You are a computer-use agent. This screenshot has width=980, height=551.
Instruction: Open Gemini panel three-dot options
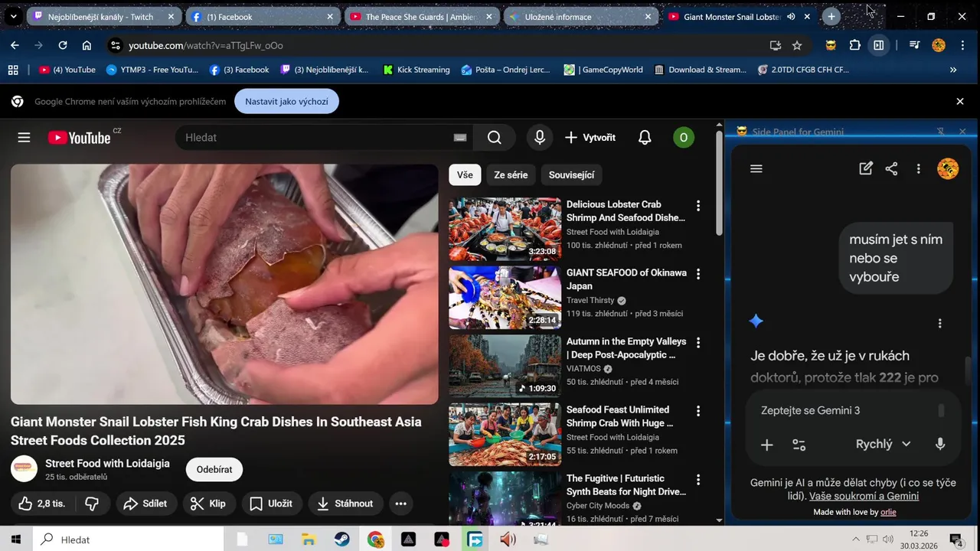pos(919,169)
